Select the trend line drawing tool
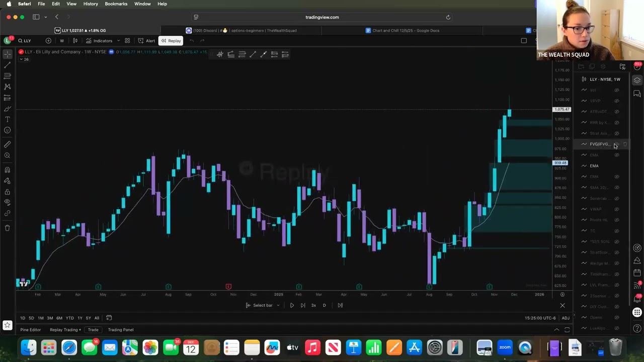Viewport: 644px width, 362px height. coord(8,65)
